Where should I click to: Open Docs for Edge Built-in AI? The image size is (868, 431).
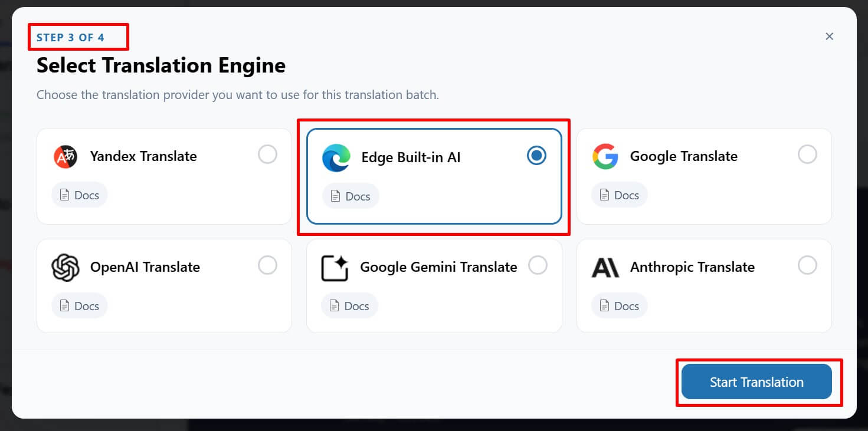coord(351,196)
